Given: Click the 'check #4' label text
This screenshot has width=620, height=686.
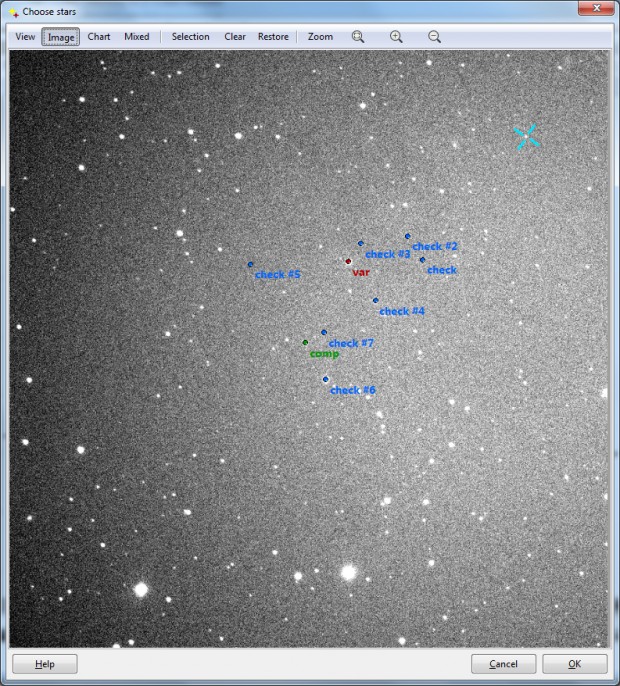Looking at the screenshot, I should click(x=402, y=311).
